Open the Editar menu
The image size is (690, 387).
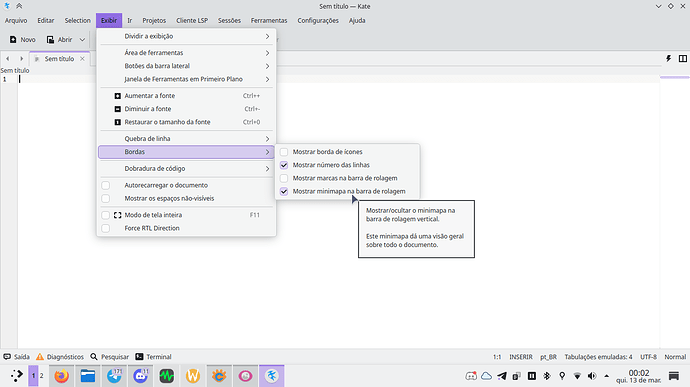coord(46,20)
